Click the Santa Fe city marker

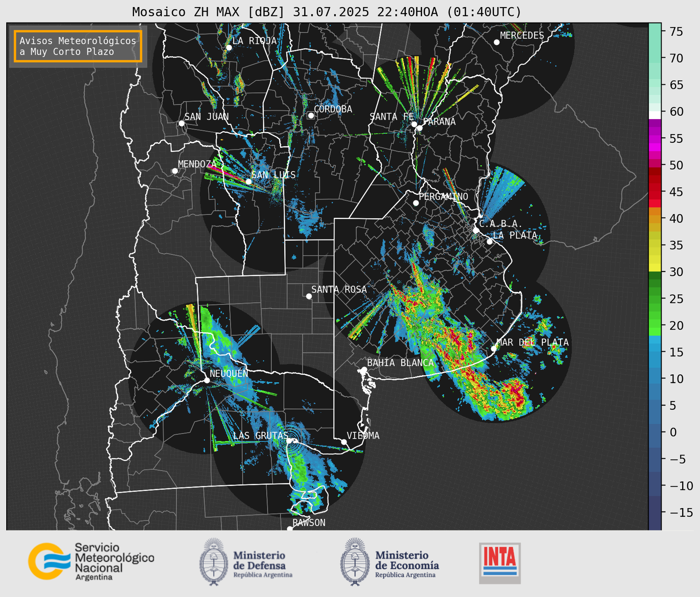point(414,124)
